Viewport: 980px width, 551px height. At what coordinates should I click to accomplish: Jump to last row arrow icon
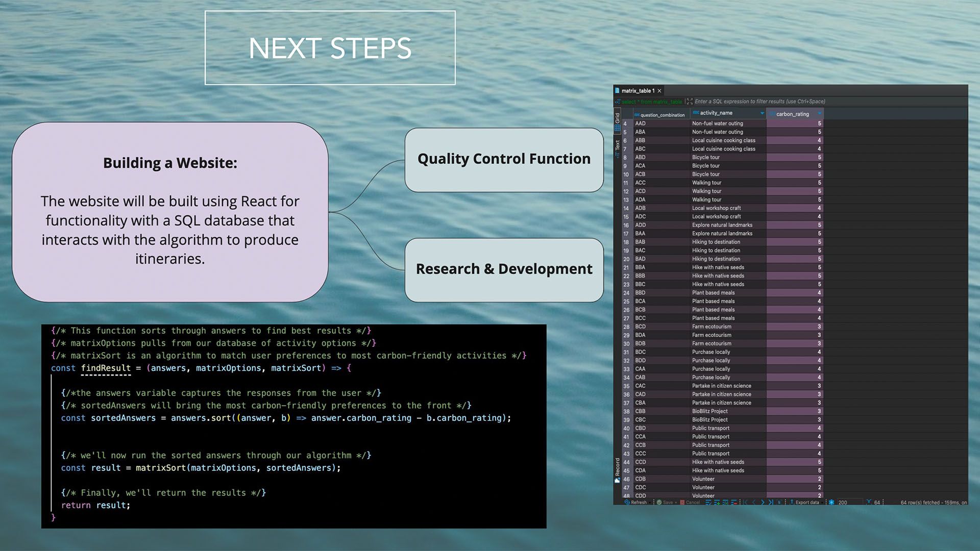pos(771,503)
